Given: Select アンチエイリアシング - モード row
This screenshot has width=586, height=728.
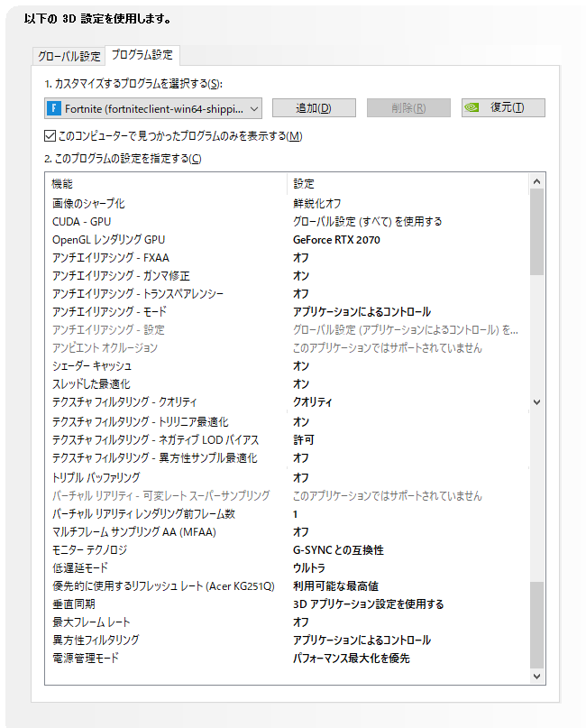Looking at the screenshot, I should pyautogui.click(x=287, y=312).
